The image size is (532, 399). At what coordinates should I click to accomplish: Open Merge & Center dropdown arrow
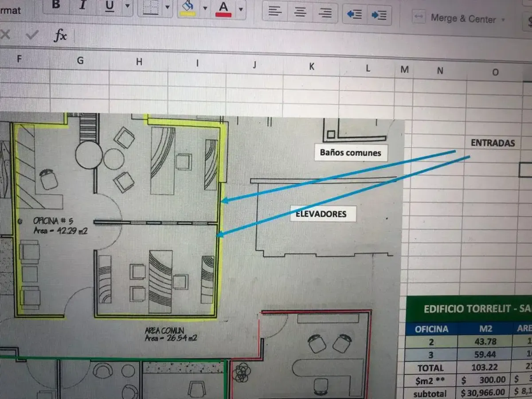point(503,20)
